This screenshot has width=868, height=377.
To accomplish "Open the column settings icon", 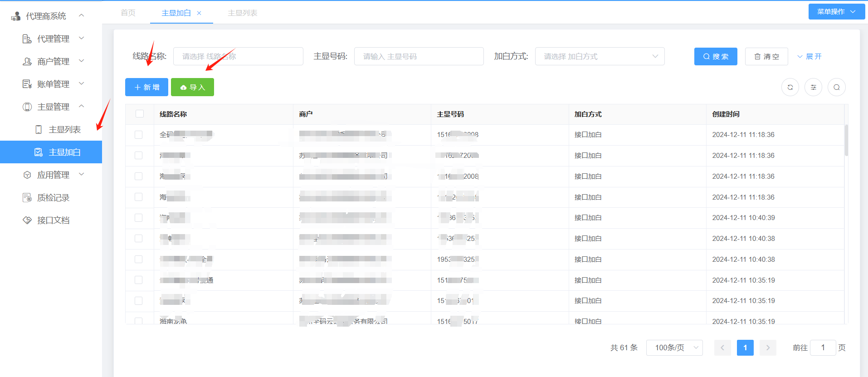I will (813, 87).
